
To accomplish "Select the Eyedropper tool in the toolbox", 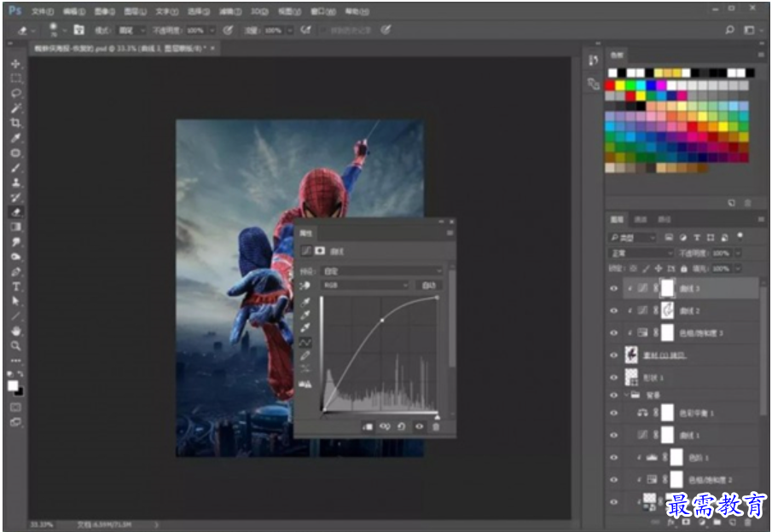I will 15,138.
